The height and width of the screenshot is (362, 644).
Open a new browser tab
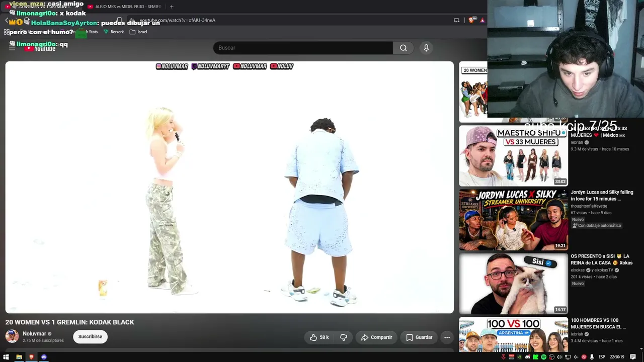tap(172, 7)
